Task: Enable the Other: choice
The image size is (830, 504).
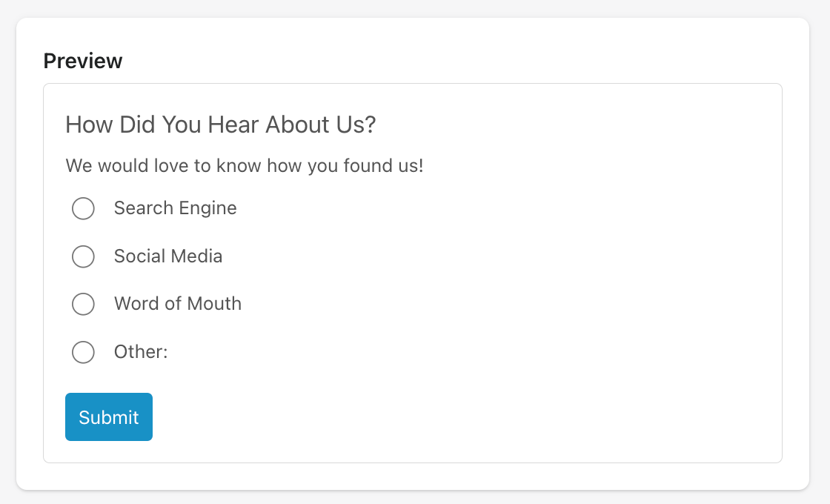Action: pos(83,352)
